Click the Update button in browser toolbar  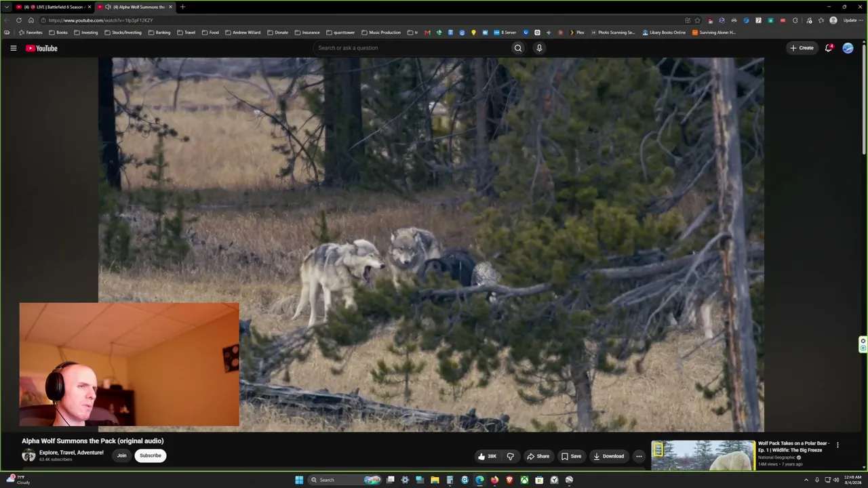coord(852,20)
